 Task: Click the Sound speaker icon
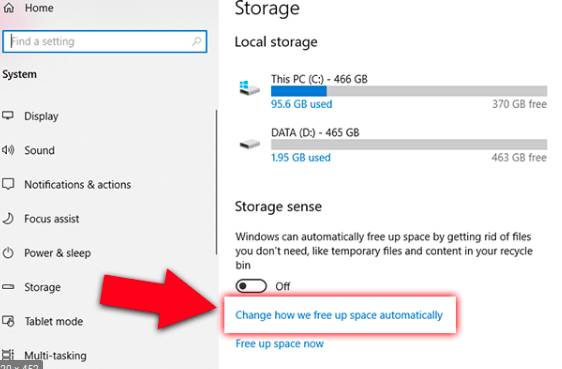click(x=8, y=150)
